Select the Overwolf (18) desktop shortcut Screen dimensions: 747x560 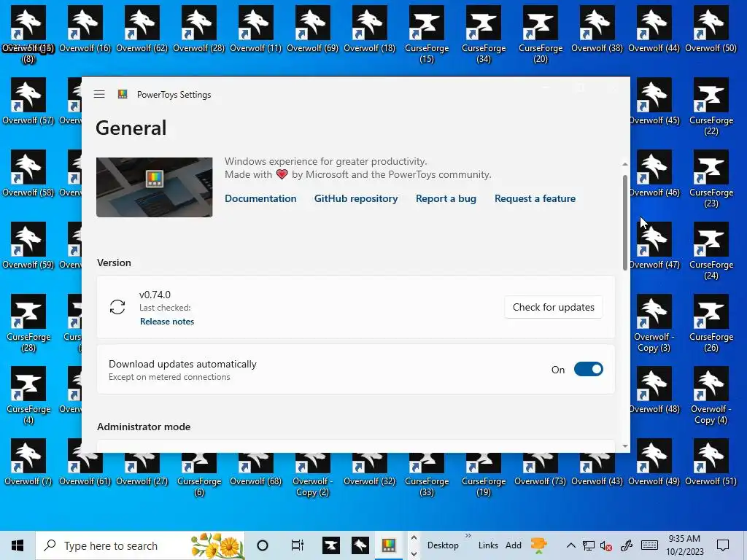(x=370, y=28)
